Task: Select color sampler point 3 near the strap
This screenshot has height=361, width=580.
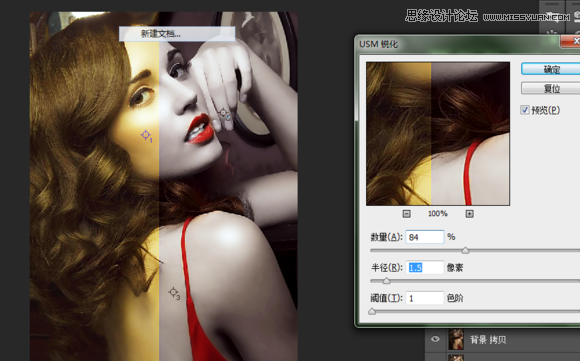Action: point(173,293)
